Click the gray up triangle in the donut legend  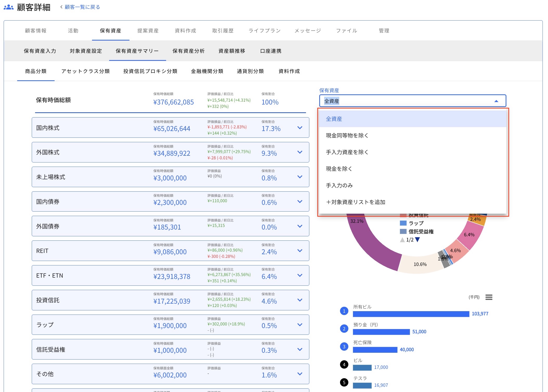coord(402,240)
